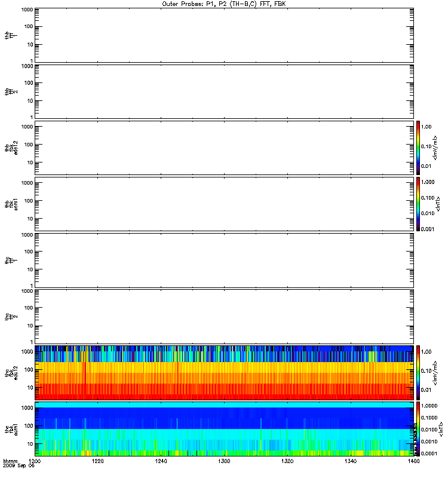The image size is (448, 478).
Task: Click the 0.10 value on thb edc12 color bar
Action: (426, 146)
